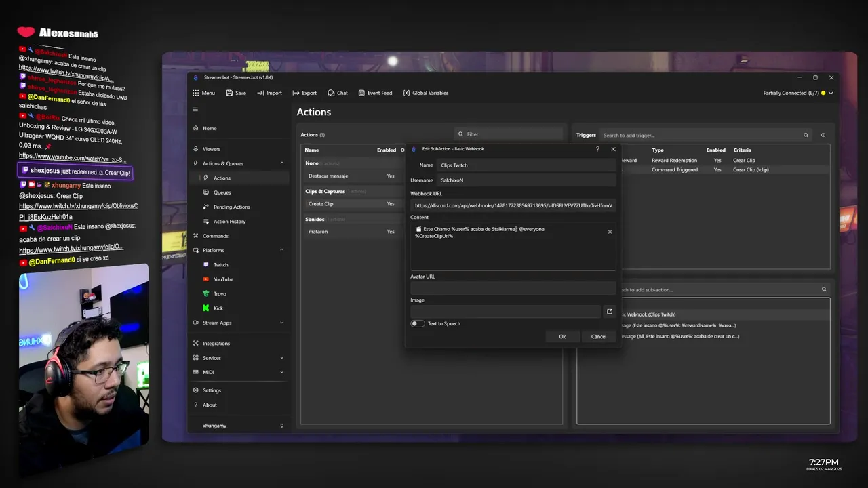Select the Destacar mensaje action row
The image size is (868, 488).
pos(353,176)
